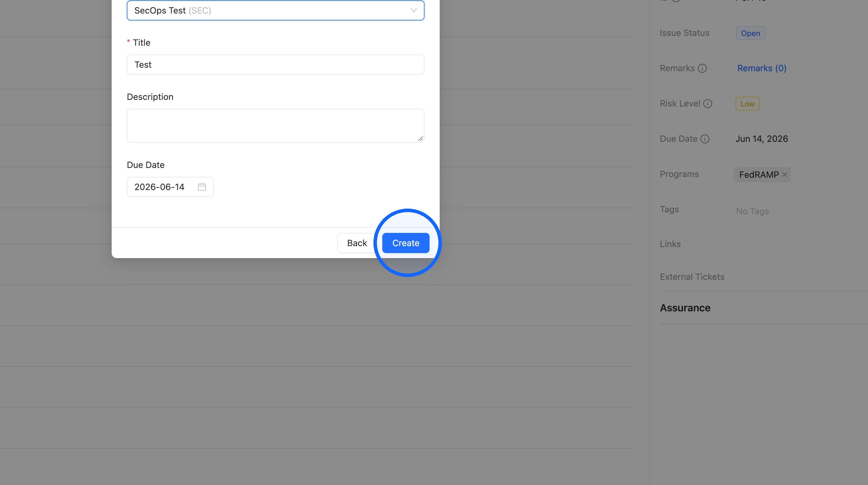
Task: Click the External Tickets label
Action: pos(692,277)
